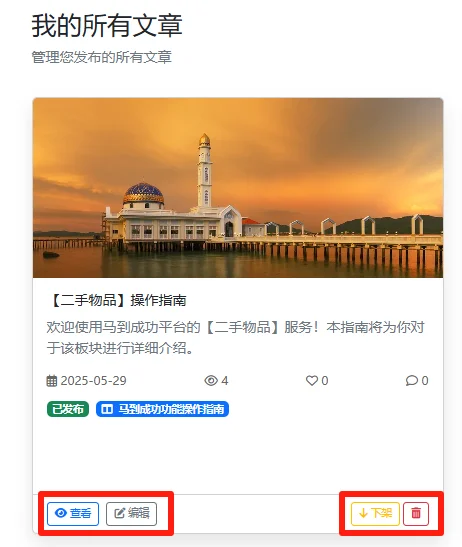Click the book icon in the blue badge
The width and height of the screenshot is (462, 547).
[107, 409]
